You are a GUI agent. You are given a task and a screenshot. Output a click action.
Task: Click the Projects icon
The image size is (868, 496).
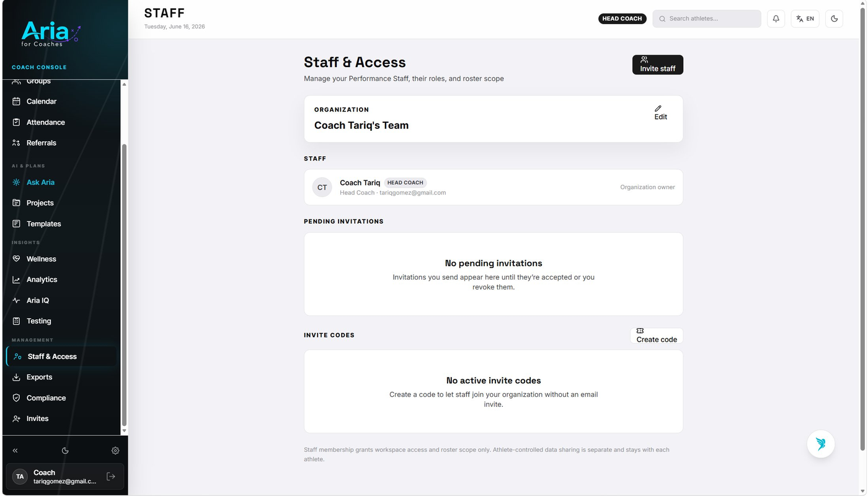(17, 203)
